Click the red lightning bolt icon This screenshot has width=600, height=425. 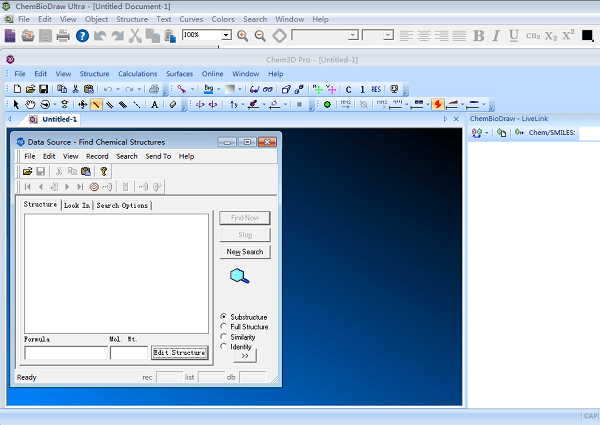click(438, 104)
